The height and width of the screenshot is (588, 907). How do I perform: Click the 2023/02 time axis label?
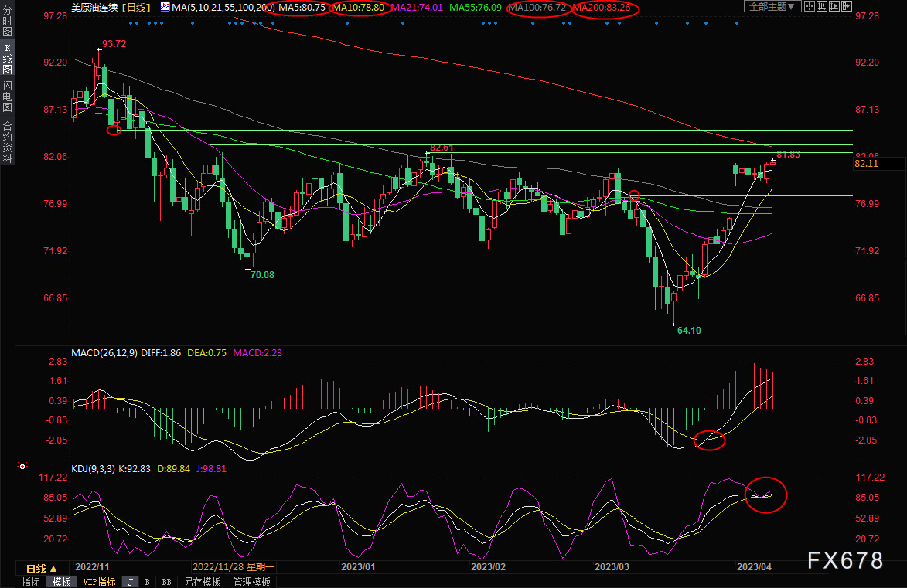pyautogui.click(x=488, y=567)
